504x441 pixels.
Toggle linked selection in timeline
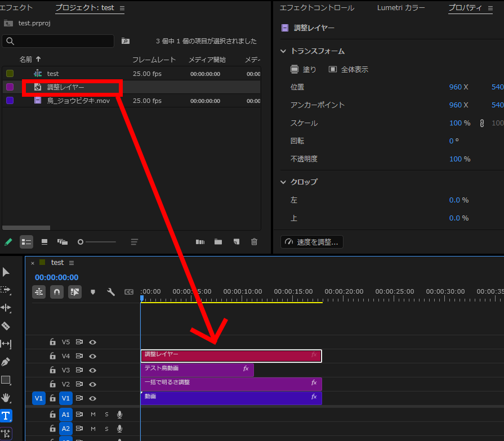pyautogui.click(x=75, y=292)
